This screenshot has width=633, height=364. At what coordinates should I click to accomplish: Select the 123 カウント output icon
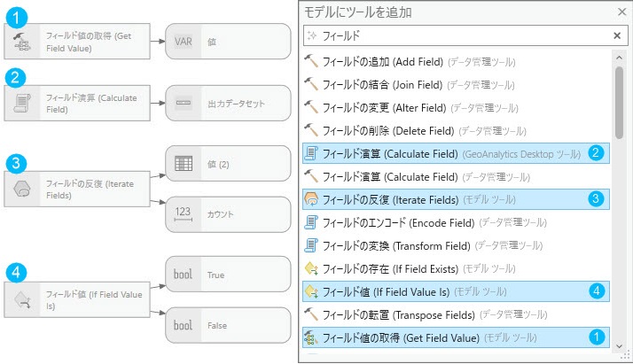183,214
